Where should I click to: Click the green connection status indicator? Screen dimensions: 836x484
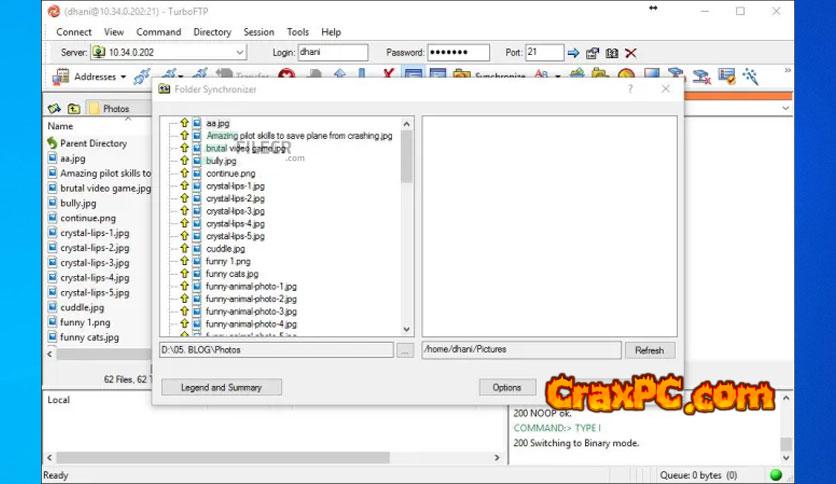pos(776,475)
